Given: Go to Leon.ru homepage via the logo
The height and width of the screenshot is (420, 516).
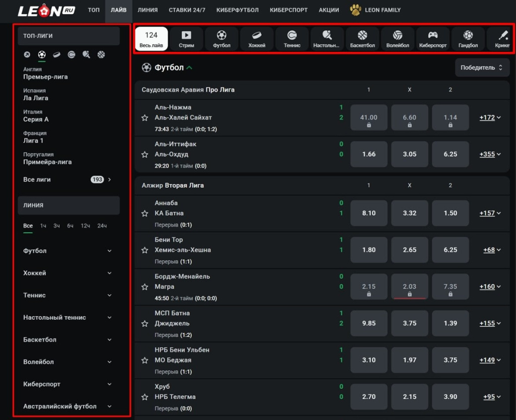Looking at the screenshot, I should click(46, 10).
